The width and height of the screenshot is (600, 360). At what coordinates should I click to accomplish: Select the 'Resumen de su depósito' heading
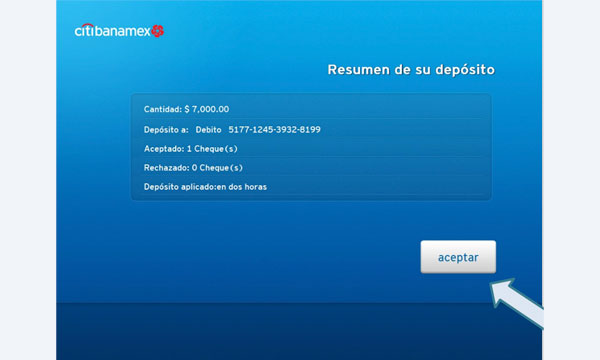click(x=411, y=70)
